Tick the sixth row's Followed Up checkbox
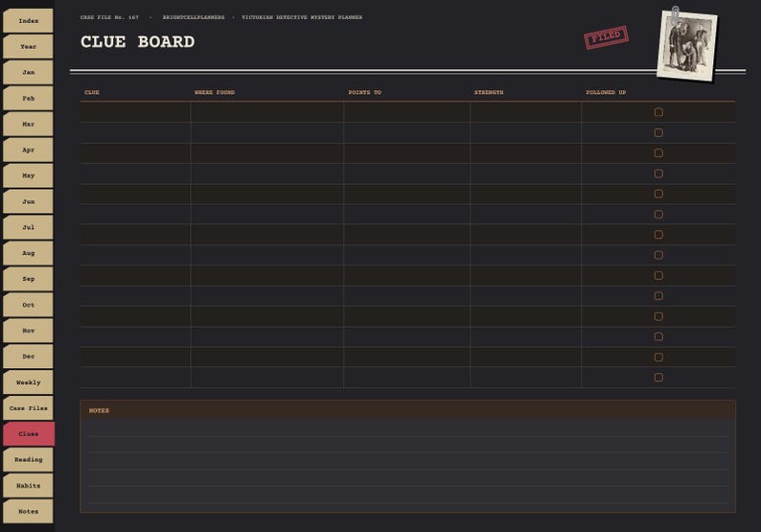The width and height of the screenshot is (761, 532). (658, 214)
